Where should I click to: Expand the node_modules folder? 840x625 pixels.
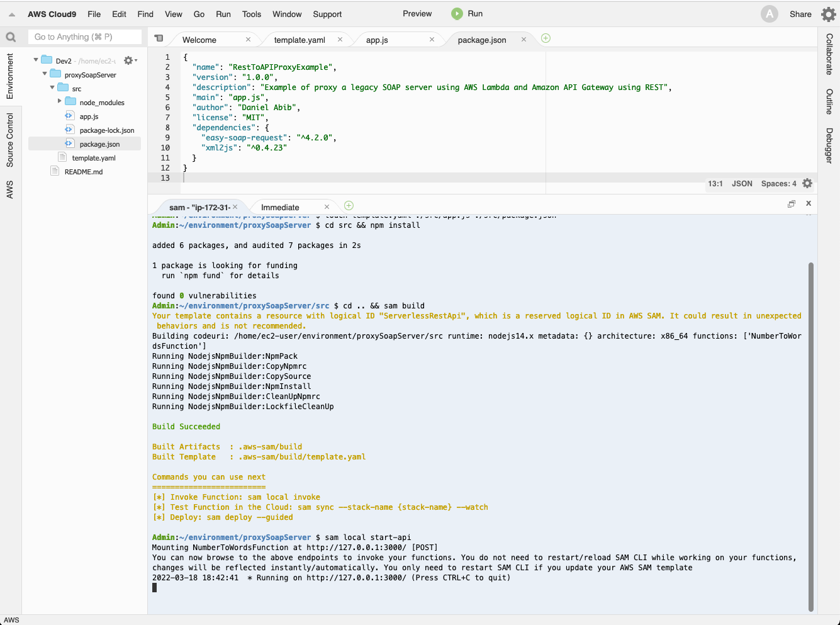click(x=60, y=101)
